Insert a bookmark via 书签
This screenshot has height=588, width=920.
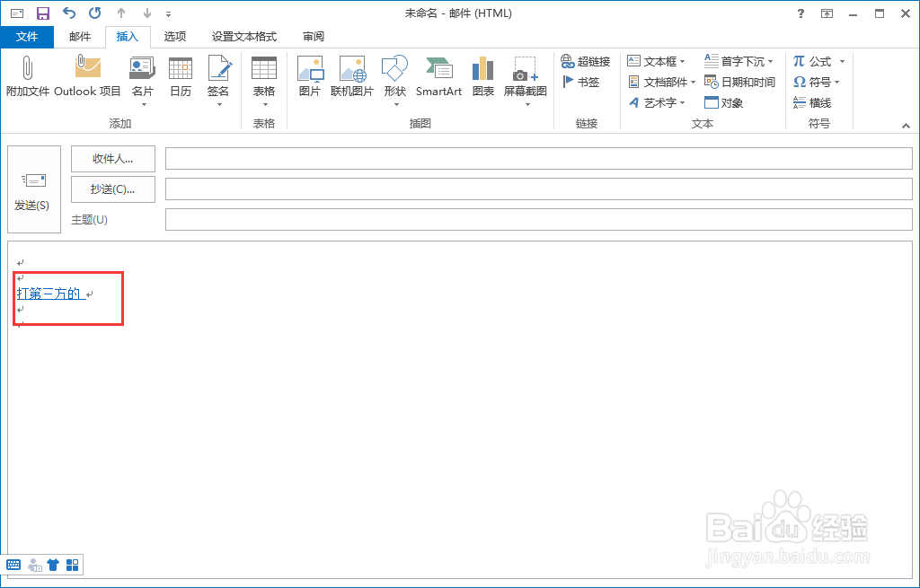tap(579, 81)
